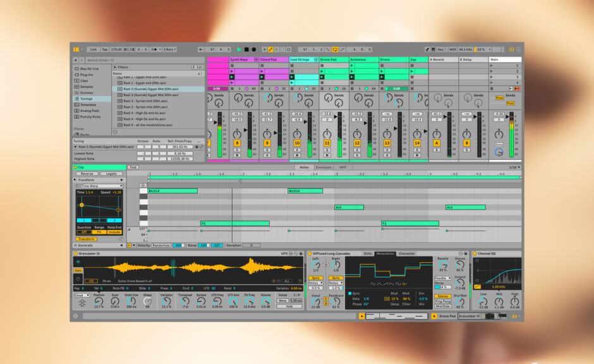Click Stop All Clips on the Main track
Viewport: 594px width, 364px height.
click(x=492, y=90)
